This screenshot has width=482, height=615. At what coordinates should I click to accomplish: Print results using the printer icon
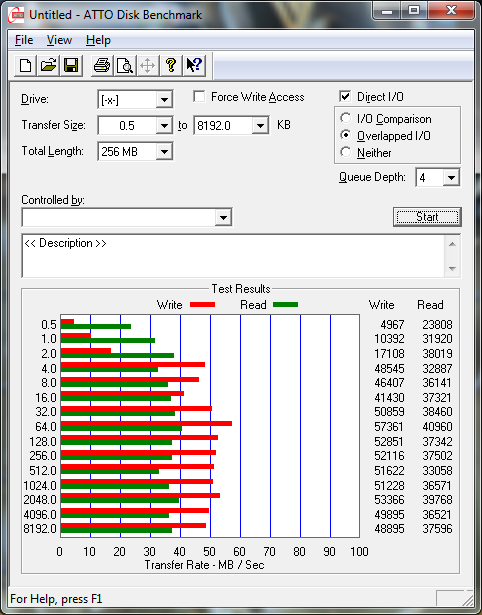[102, 65]
